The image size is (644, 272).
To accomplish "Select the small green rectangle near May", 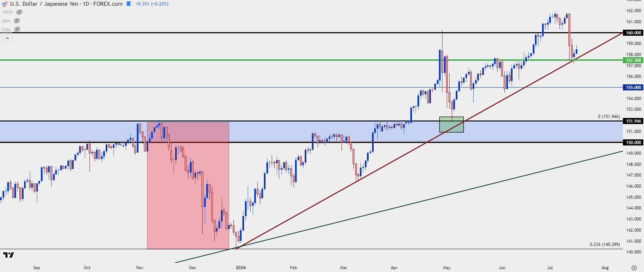I will [x=451, y=124].
